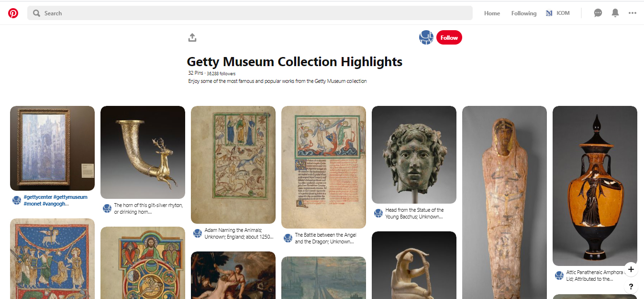644x299 pixels.
Task: Click the #gettycenter #gettymuseum hashtag link
Action: (56, 197)
